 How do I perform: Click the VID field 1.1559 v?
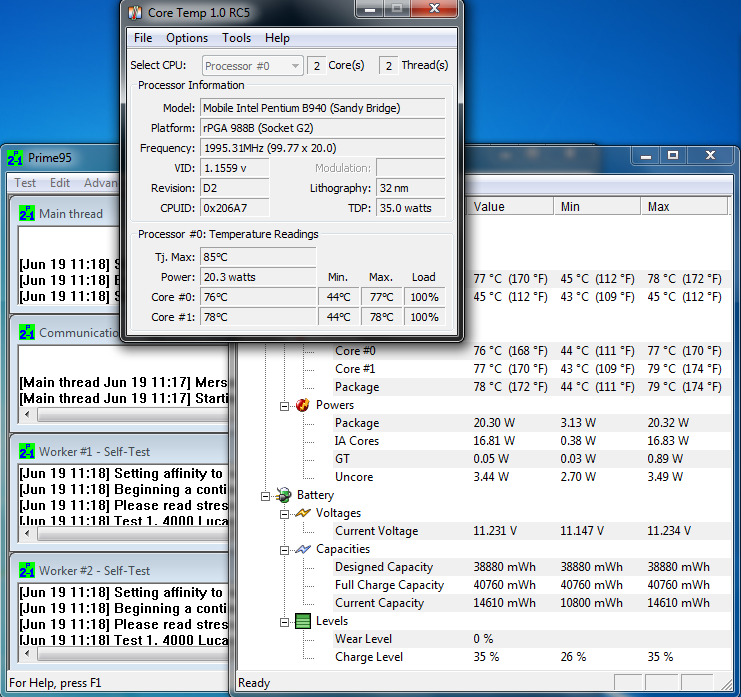tap(235, 168)
